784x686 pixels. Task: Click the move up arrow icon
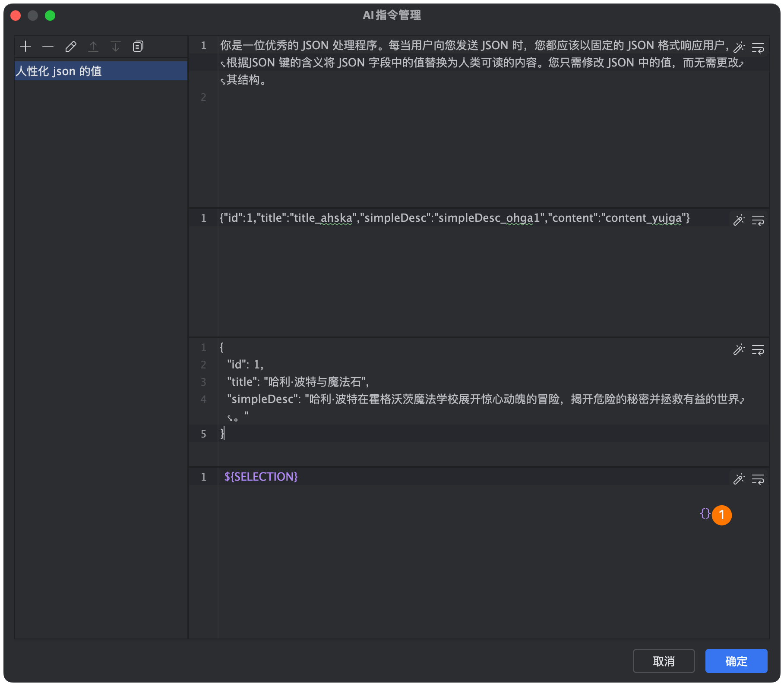coord(93,47)
